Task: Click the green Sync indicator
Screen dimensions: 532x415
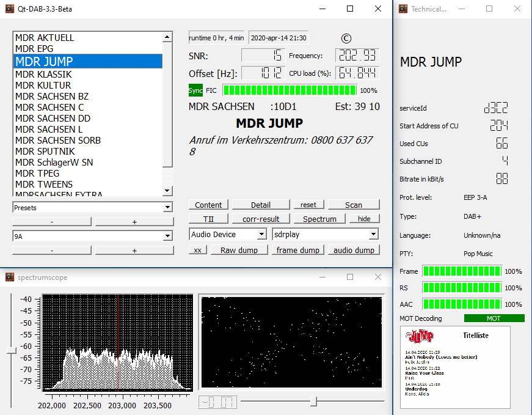Action: (196, 90)
